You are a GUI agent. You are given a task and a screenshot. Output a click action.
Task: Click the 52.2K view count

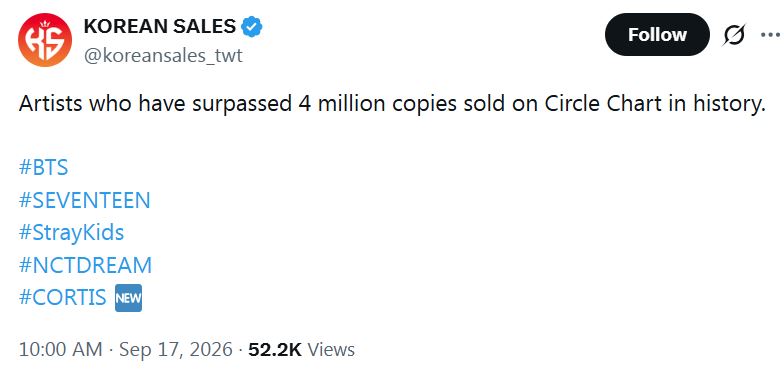(275, 349)
